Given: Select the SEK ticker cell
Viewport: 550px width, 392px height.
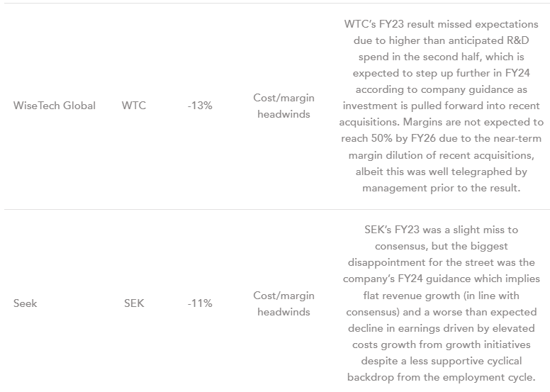Looking at the screenshot, I should 134,303.
